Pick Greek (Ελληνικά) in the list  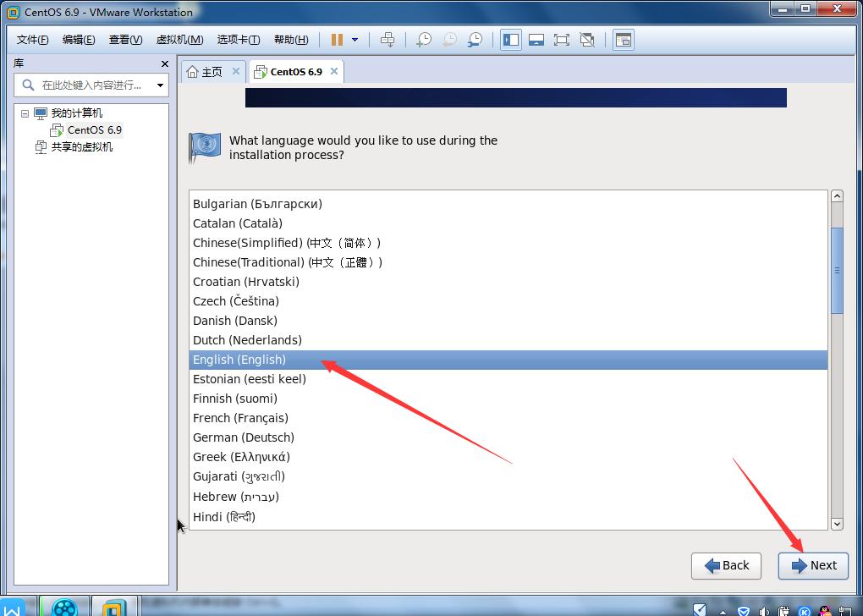pyautogui.click(x=508, y=457)
